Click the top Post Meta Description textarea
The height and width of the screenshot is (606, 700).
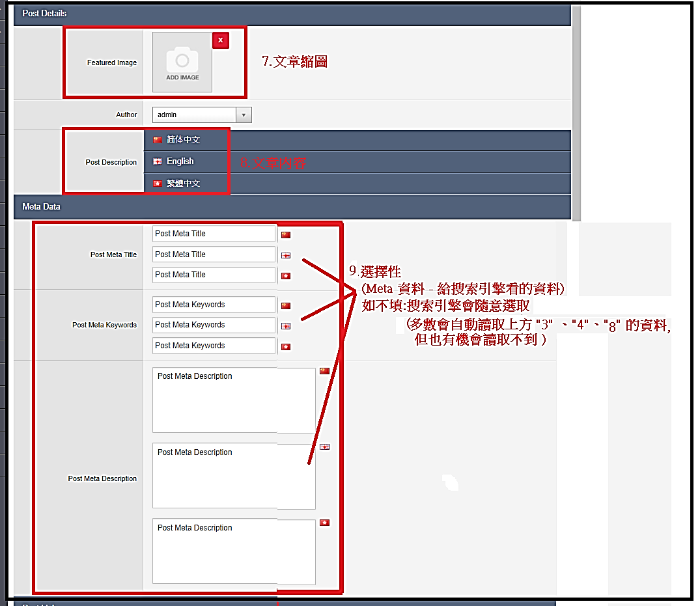click(x=234, y=400)
